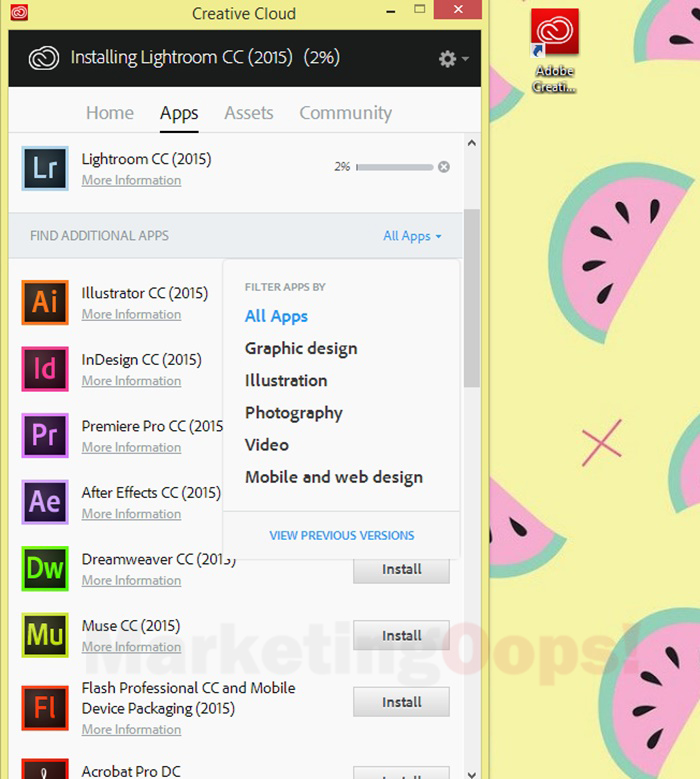Install Muse CC (2015)
Screen dimensions: 700x779
pyautogui.click(x=401, y=635)
